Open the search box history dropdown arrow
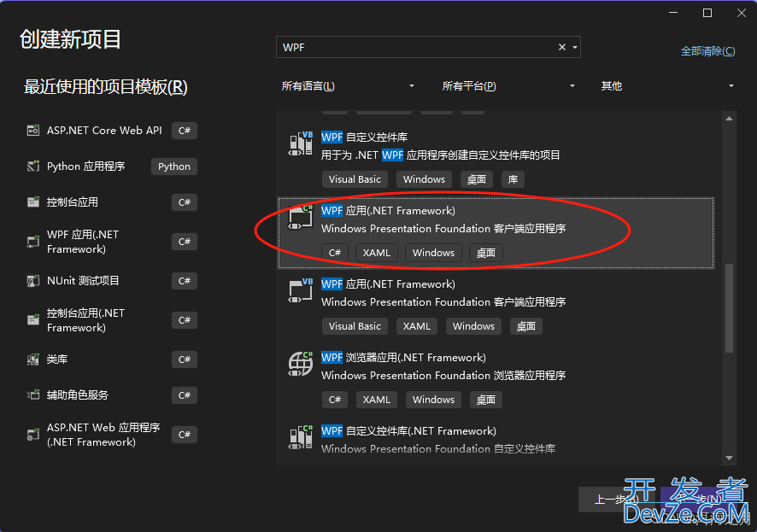The image size is (757, 532). 575,47
